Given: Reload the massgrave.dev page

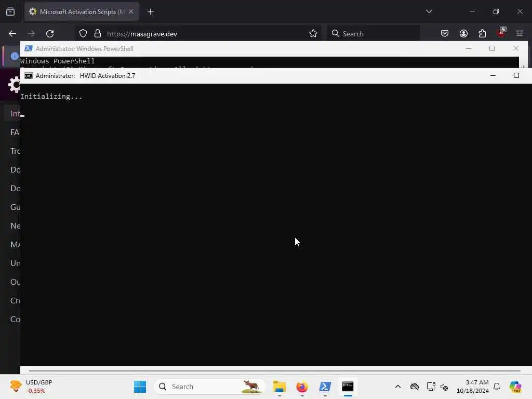Looking at the screenshot, I should pyautogui.click(x=50, y=34).
